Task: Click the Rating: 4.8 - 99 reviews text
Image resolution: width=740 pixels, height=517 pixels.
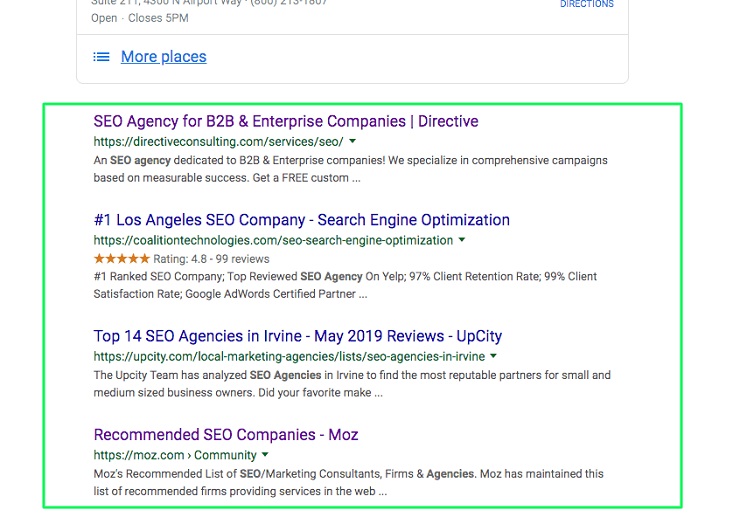Action: [211, 259]
